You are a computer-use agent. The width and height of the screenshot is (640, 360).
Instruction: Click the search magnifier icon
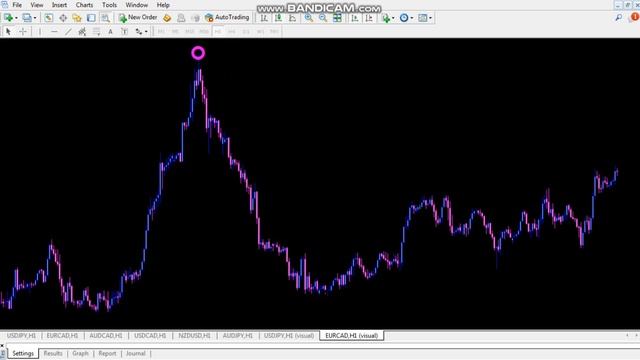(x=619, y=17)
